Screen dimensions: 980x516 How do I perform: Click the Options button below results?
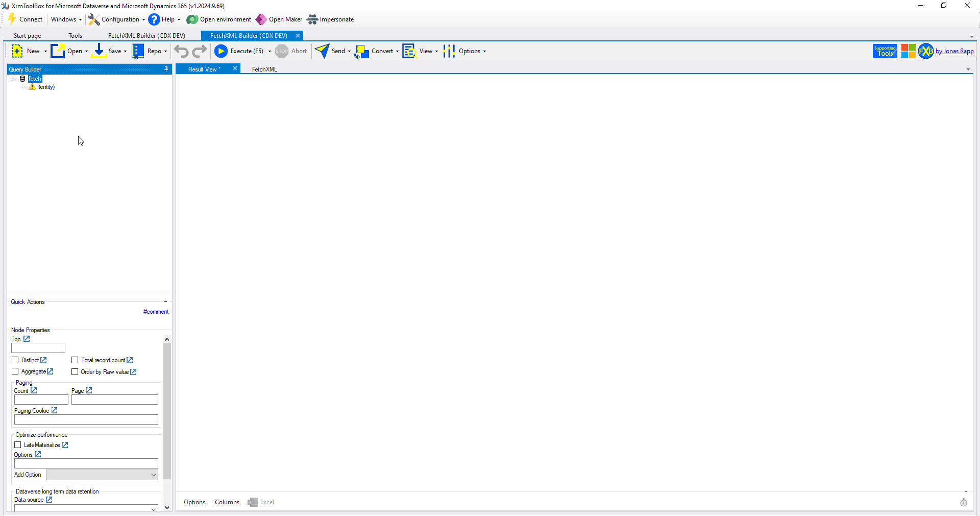194,502
